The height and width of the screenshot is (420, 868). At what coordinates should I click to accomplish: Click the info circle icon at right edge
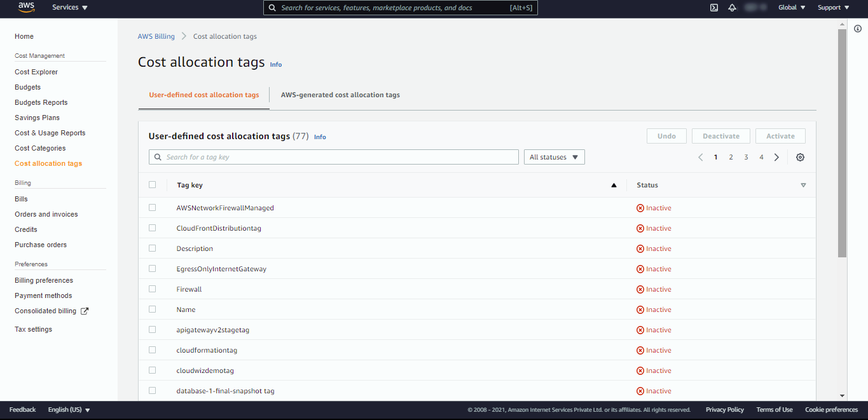pyautogui.click(x=857, y=29)
